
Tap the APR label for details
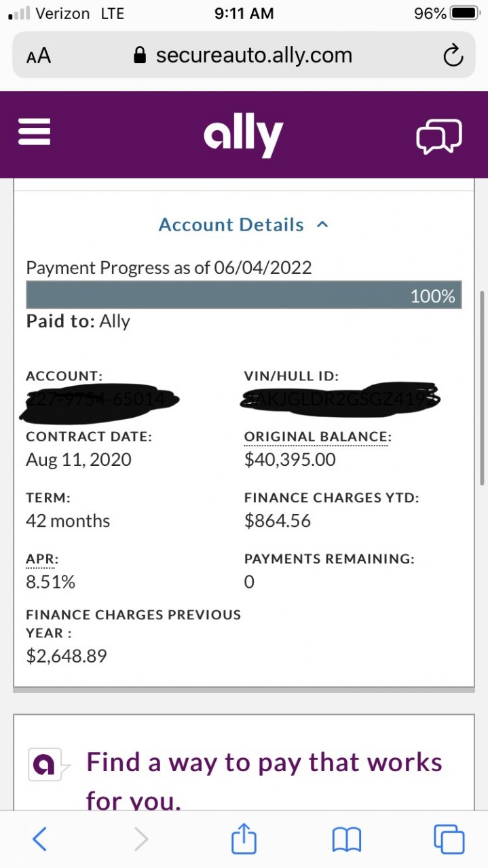pyautogui.click(x=42, y=559)
